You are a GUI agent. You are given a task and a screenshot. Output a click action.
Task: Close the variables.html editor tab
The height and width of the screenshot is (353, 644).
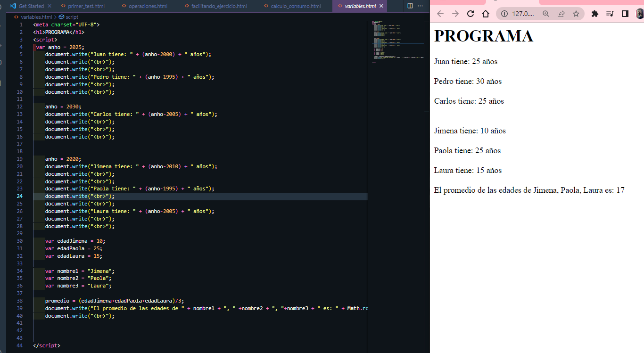pos(381,6)
